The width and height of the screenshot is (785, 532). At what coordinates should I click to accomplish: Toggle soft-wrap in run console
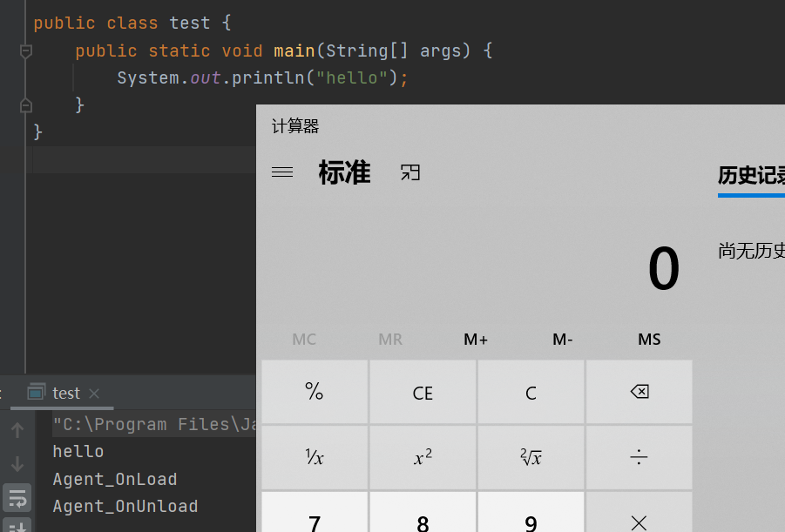point(17,497)
